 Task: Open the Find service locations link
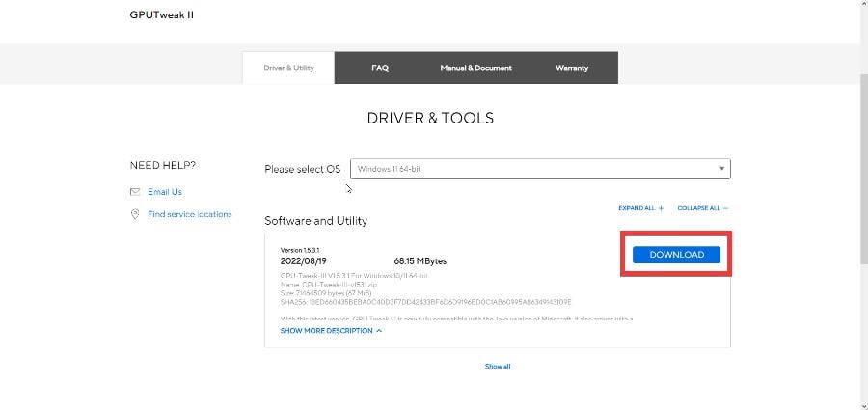(x=189, y=214)
